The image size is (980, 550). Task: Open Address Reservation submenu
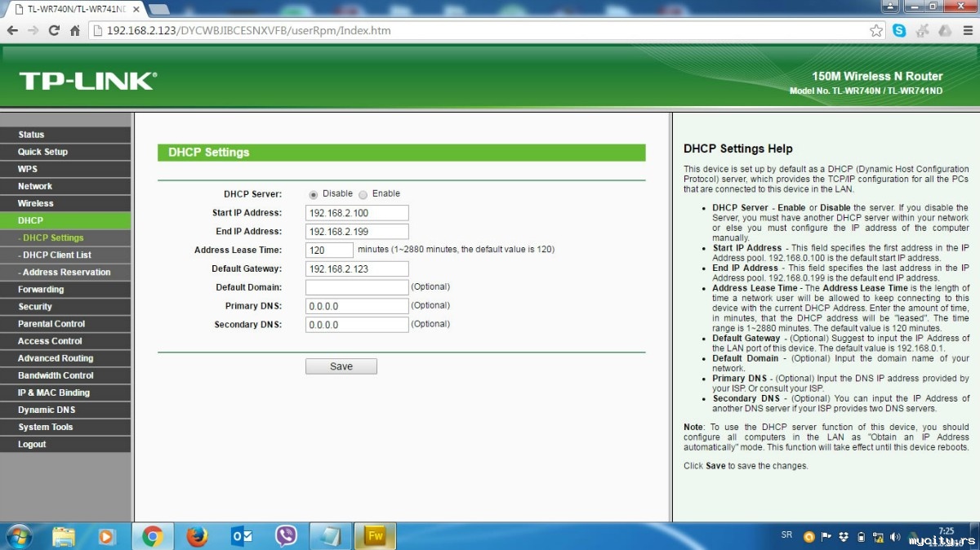(x=65, y=272)
